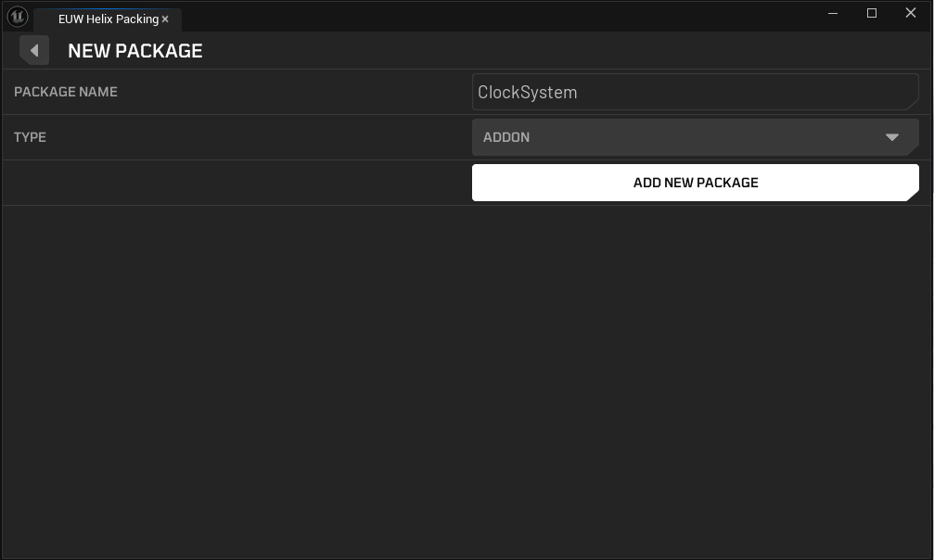934x560 pixels.
Task: Click the ADDON text in the type selector
Action: [506, 137]
